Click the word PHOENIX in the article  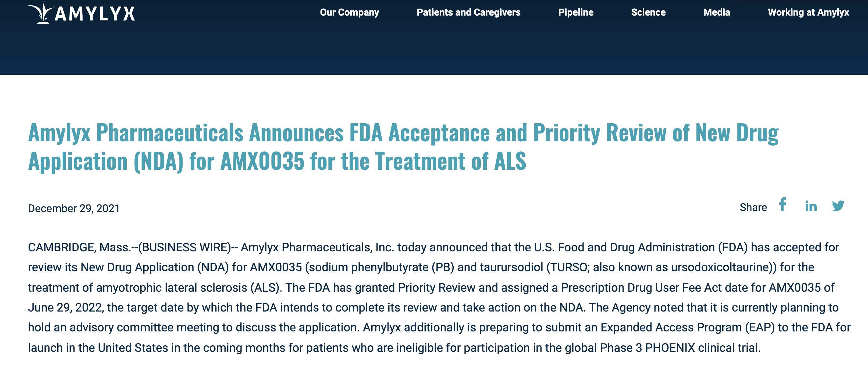670,348
